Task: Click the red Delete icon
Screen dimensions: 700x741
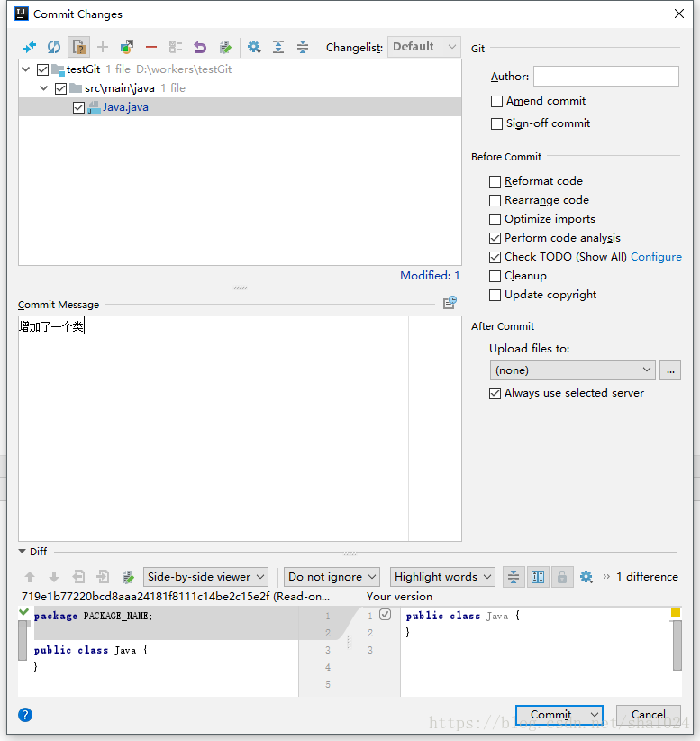Action: (151, 47)
